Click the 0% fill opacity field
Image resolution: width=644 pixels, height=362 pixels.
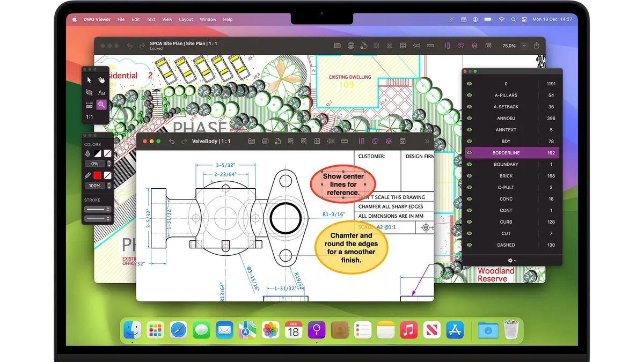[95, 164]
